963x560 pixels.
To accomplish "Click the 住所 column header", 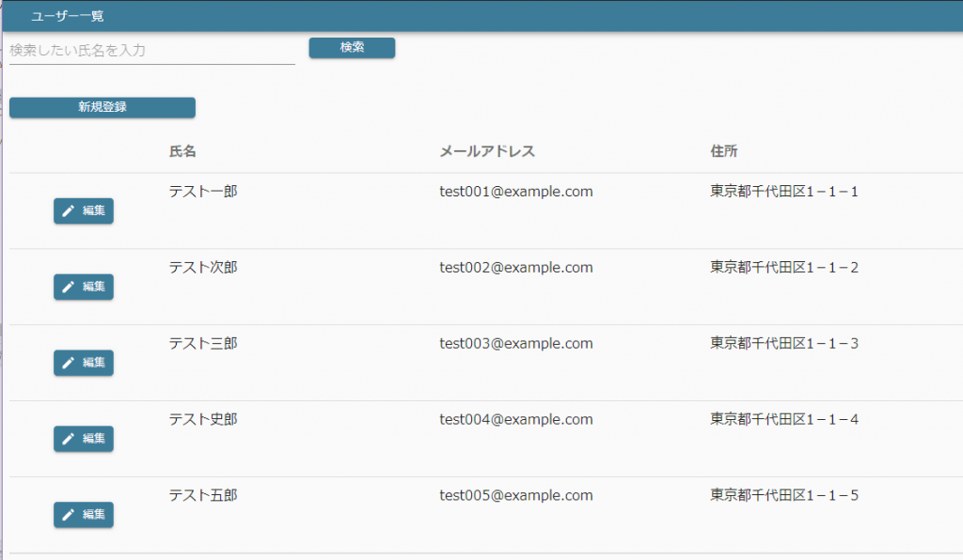I will (724, 151).
